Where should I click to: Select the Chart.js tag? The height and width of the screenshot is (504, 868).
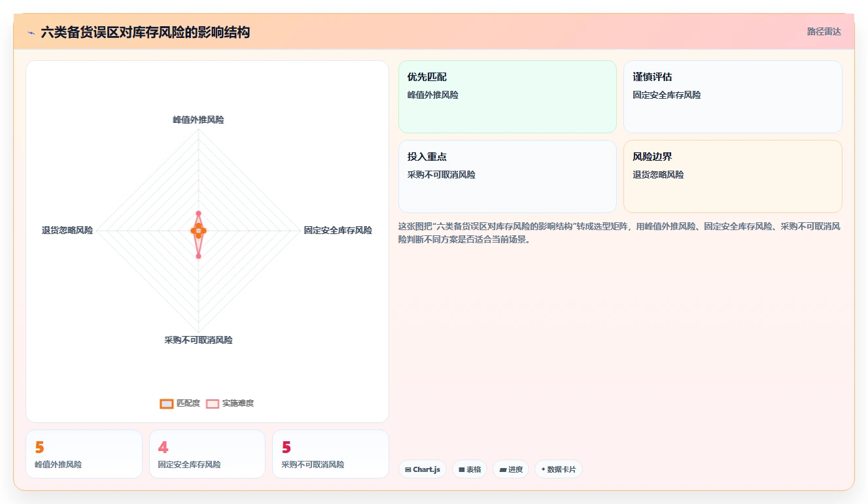pyautogui.click(x=423, y=469)
